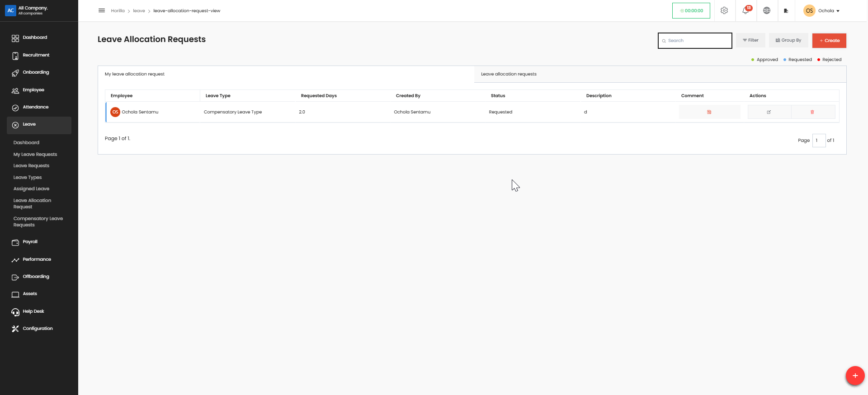Go to My Leave Requests
Viewport: 868px width, 395px height.
point(35,155)
